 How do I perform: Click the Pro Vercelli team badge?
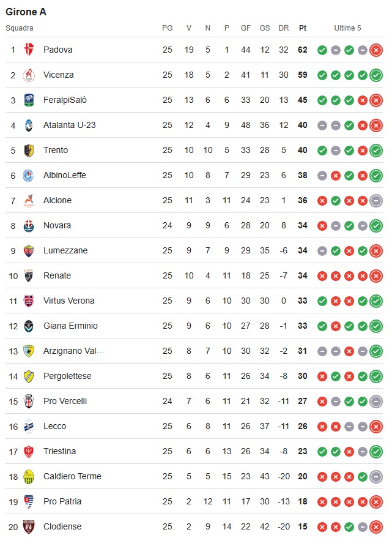coord(29,401)
